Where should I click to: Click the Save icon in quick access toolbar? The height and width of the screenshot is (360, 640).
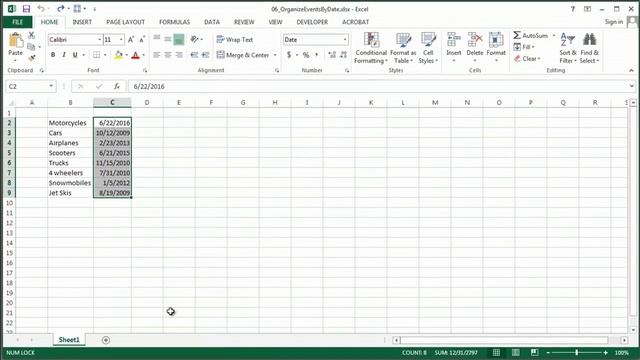pos(26,9)
